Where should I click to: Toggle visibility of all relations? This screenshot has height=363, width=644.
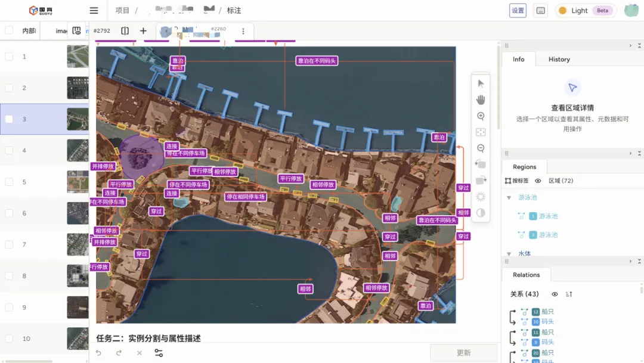[555, 294]
